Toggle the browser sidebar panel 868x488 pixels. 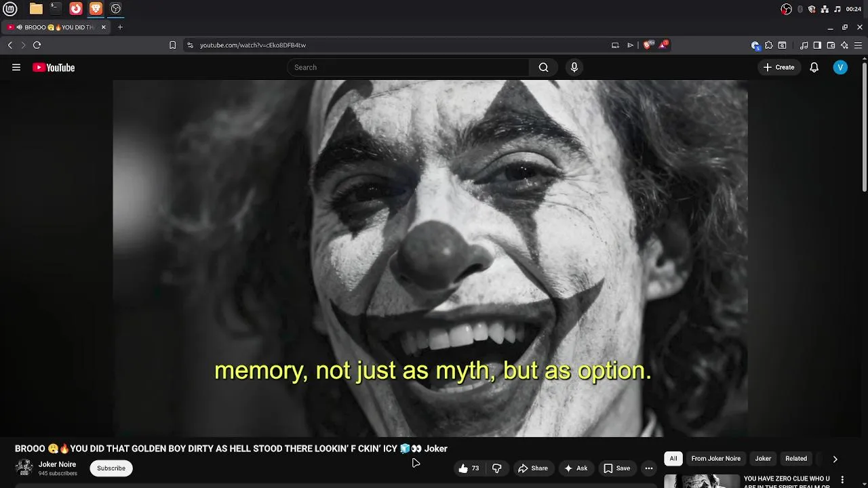tap(817, 45)
